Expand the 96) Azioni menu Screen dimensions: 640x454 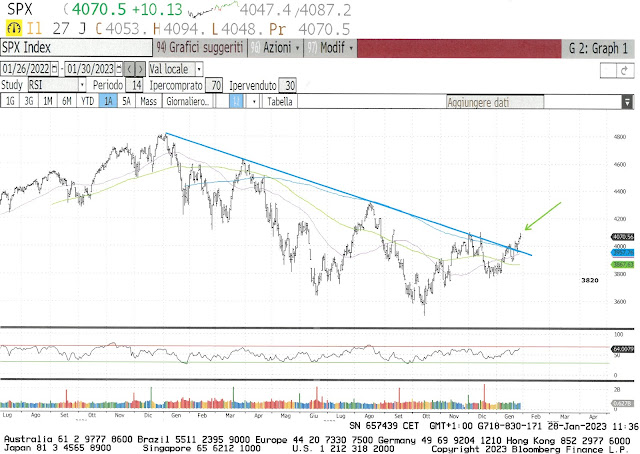[x=275, y=48]
